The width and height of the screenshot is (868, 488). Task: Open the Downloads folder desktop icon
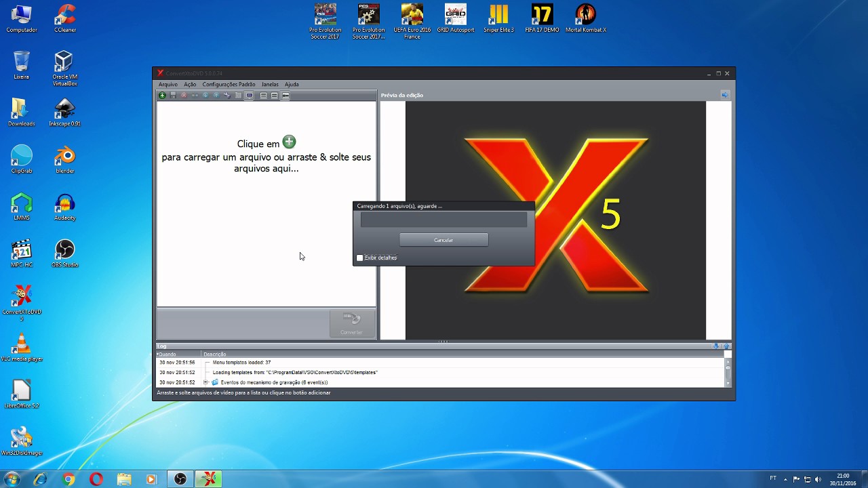[22, 113]
